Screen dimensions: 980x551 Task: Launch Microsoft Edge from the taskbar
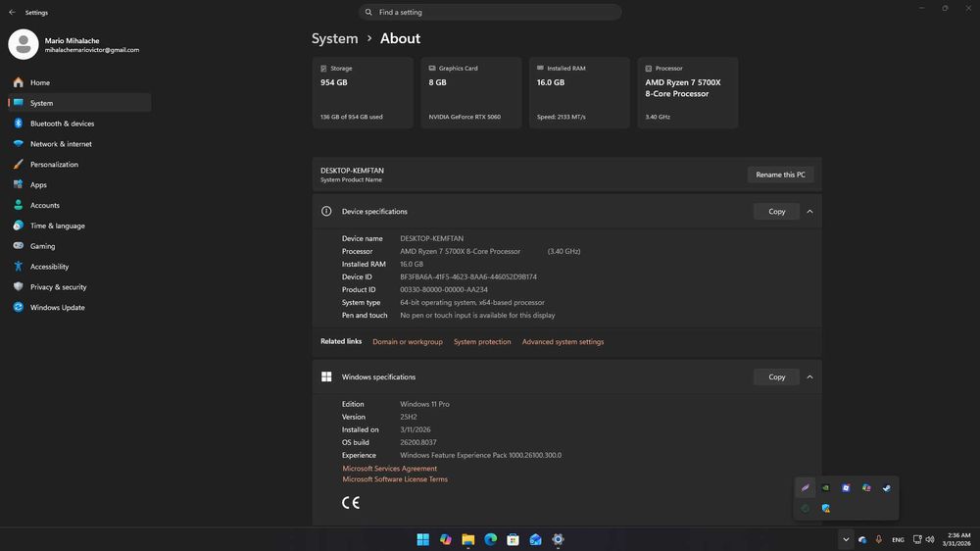[x=491, y=539]
